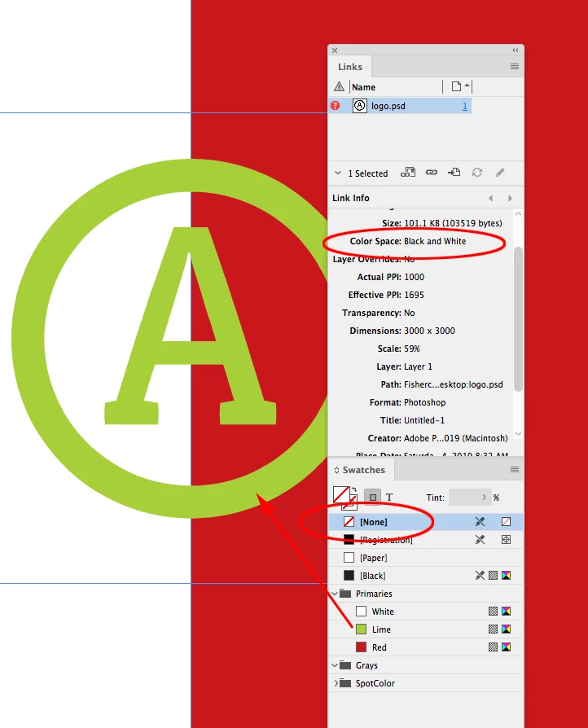Image resolution: width=588 pixels, height=728 pixels.
Task: Show the next link info arrow
Action: [x=510, y=198]
